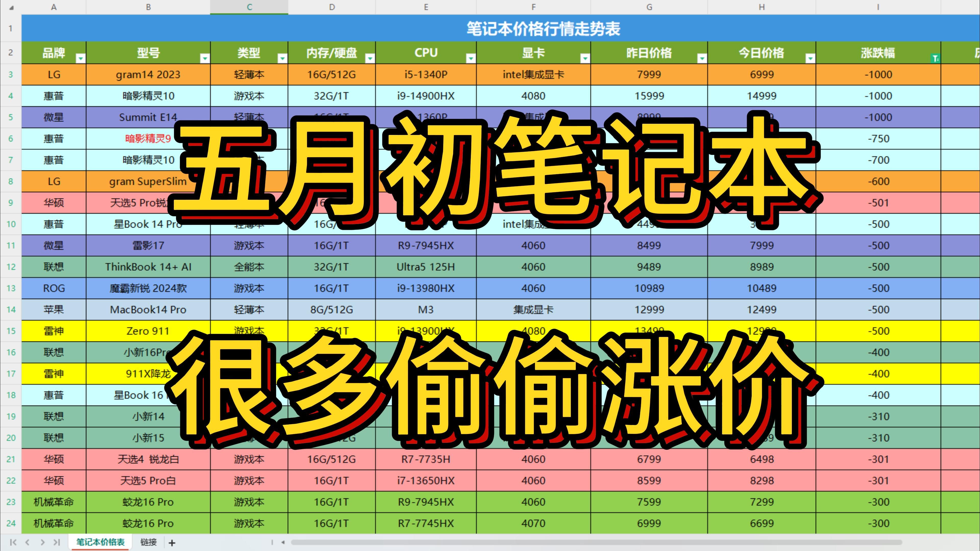Image resolution: width=980 pixels, height=551 pixels.
Task: Jump to the last sheet tab arrow
Action: tap(57, 542)
